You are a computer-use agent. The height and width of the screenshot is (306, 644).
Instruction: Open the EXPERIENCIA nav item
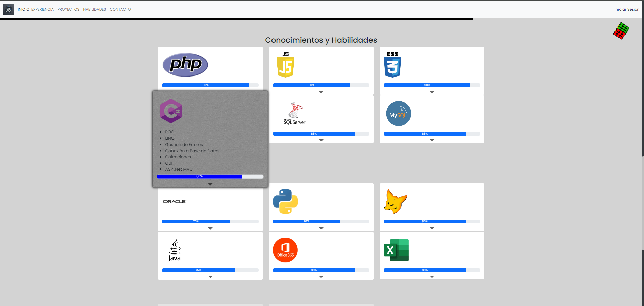click(42, 9)
